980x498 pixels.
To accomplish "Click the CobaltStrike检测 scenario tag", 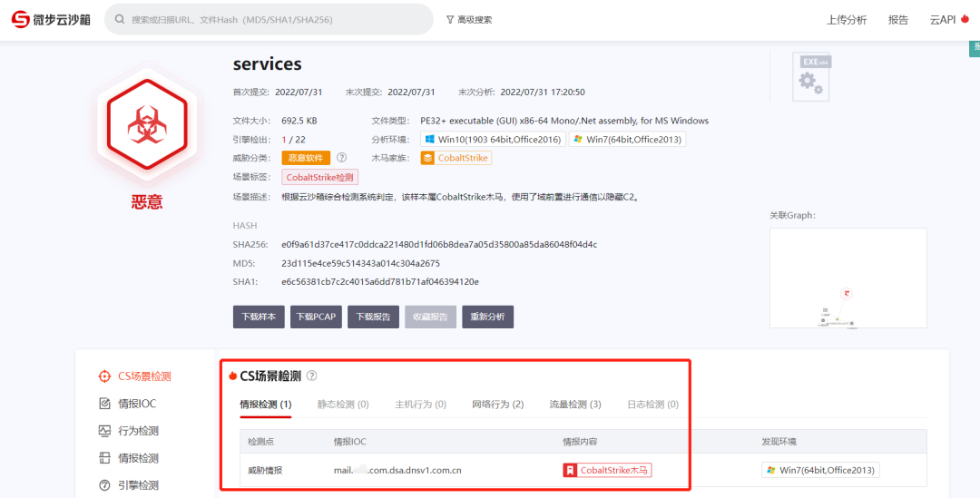I will click(320, 178).
